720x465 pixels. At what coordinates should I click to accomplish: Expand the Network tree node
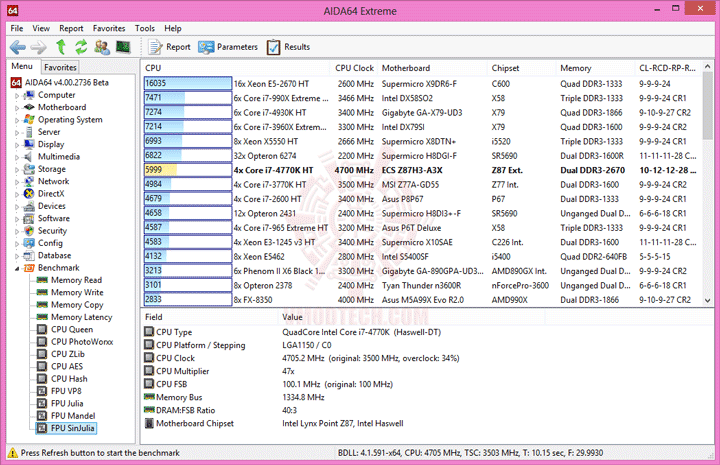(x=17, y=182)
